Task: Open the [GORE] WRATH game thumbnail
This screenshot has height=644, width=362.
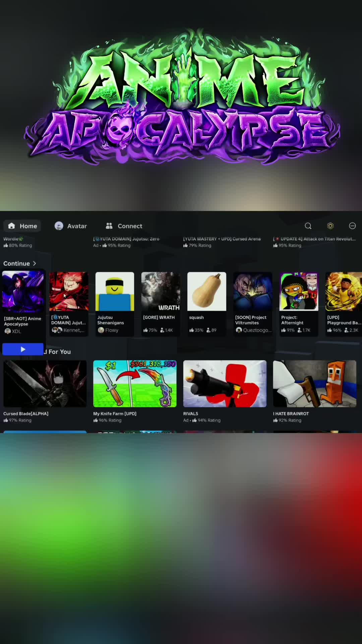Action: point(161,291)
